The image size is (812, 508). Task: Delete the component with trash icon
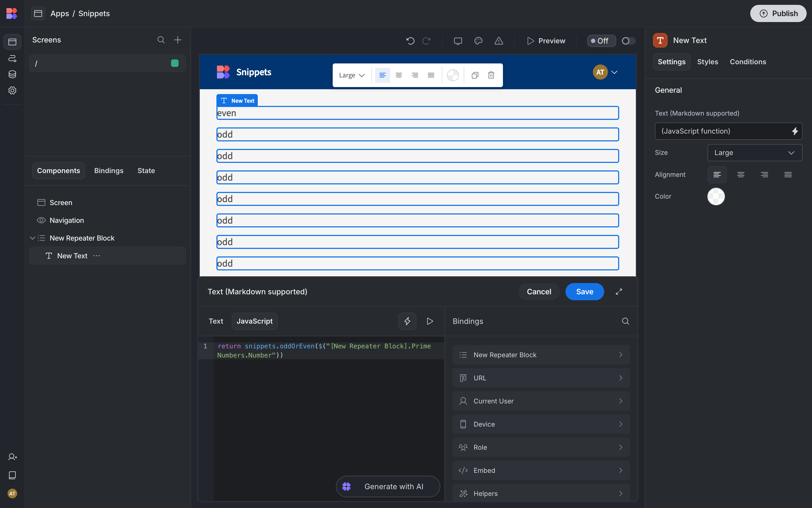[x=491, y=75]
